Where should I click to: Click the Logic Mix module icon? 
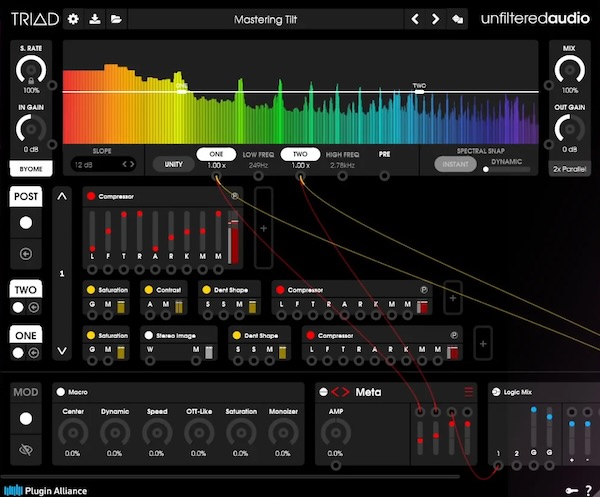coord(496,392)
